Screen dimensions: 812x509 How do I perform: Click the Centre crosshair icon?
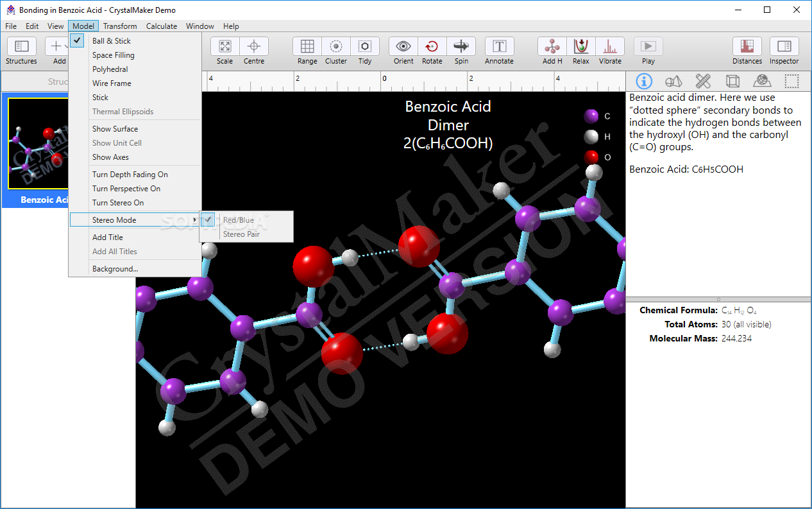click(x=254, y=46)
